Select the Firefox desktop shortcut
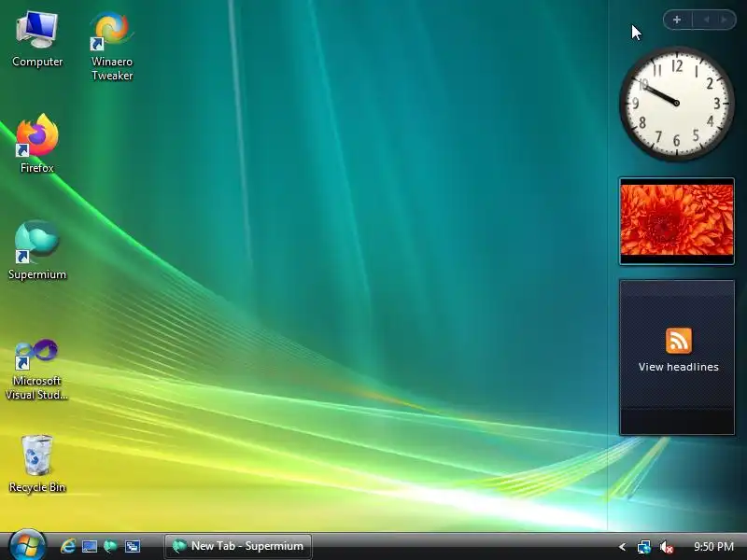 point(37,144)
